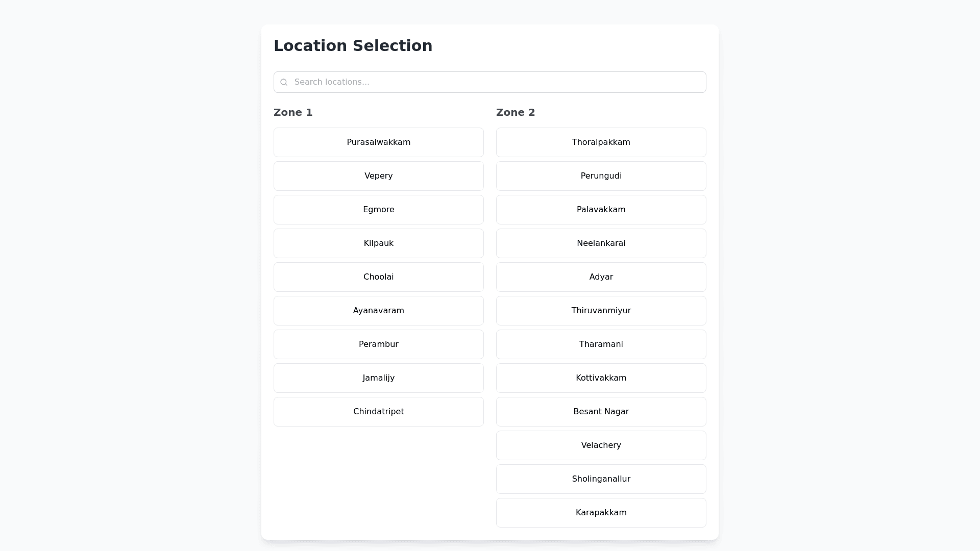Click the Palavakkam button
This screenshot has width=980, height=551.
click(x=601, y=210)
